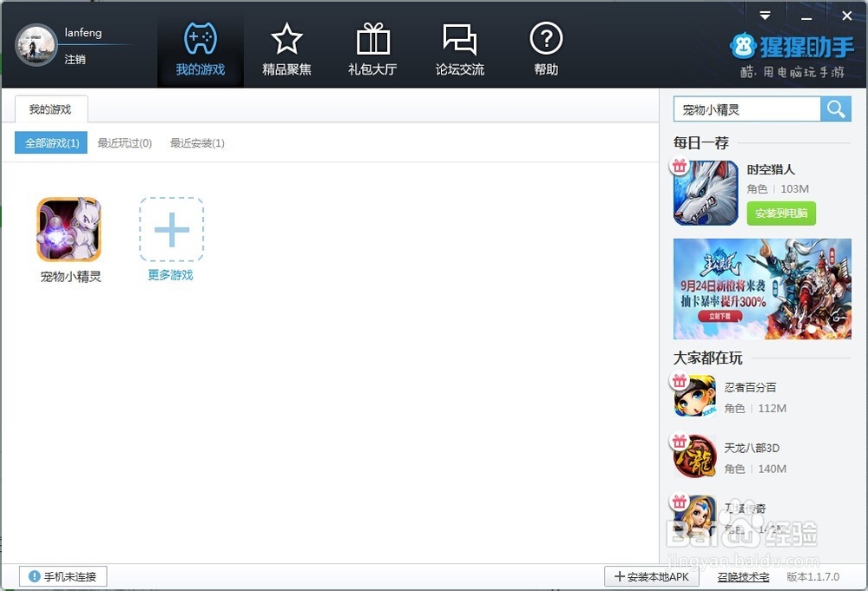This screenshot has width=868, height=591.
Task: Click the lanfeng username
Action: pos(83,32)
